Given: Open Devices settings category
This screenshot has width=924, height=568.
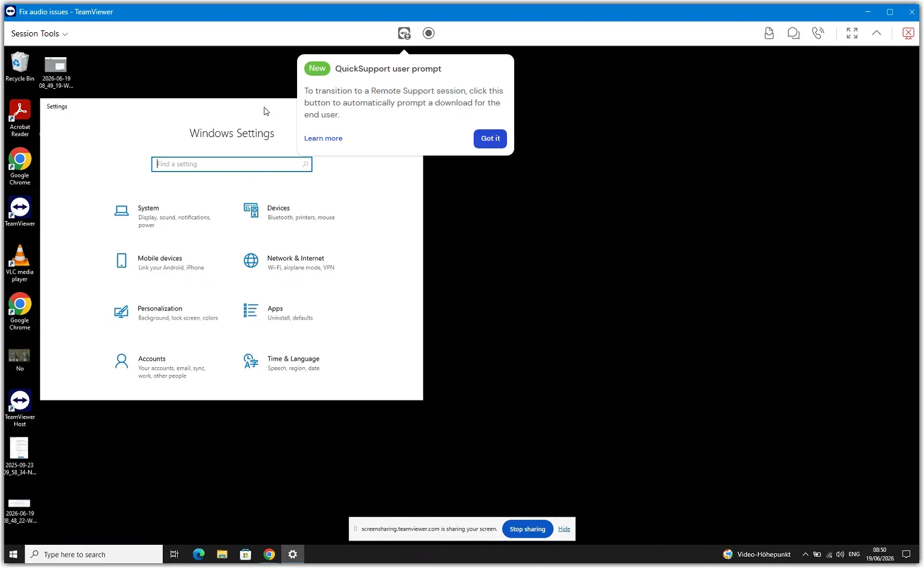Looking at the screenshot, I should coord(289,212).
